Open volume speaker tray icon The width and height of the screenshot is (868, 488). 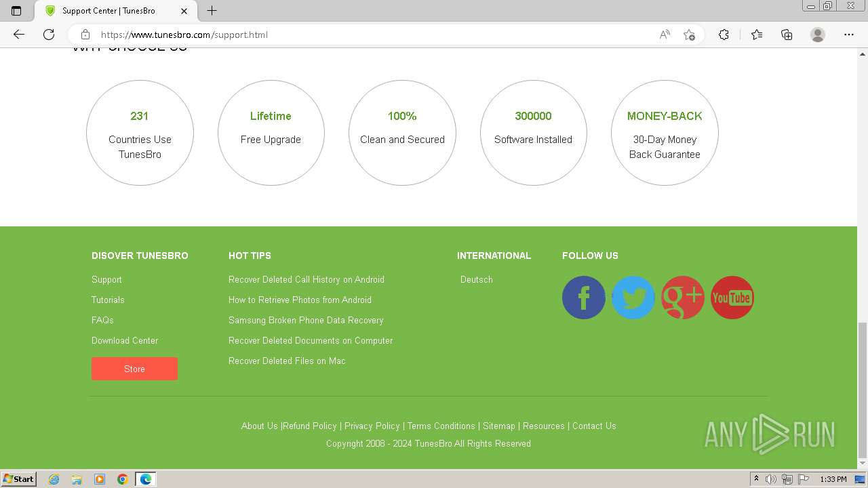point(771,479)
